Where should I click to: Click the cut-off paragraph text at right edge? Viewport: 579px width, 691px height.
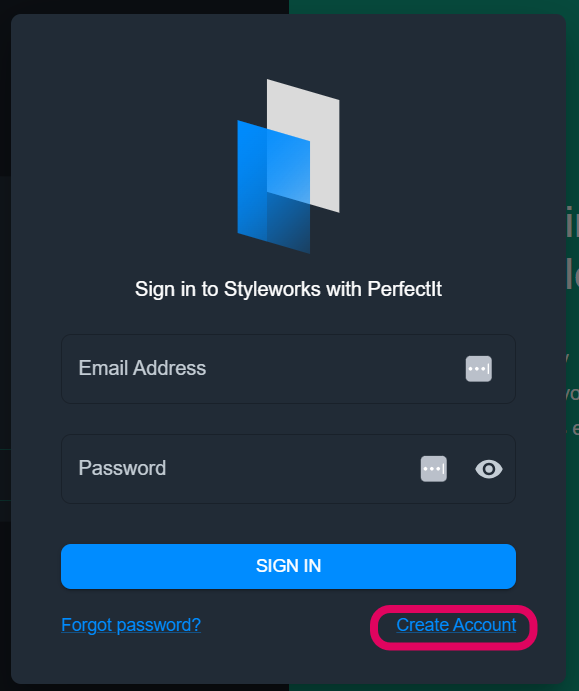[x=572, y=392]
